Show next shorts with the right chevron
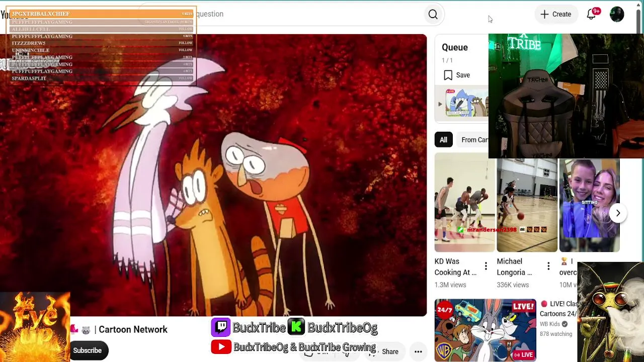The height and width of the screenshot is (362, 644). pyautogui.click(x=618, y=213)
